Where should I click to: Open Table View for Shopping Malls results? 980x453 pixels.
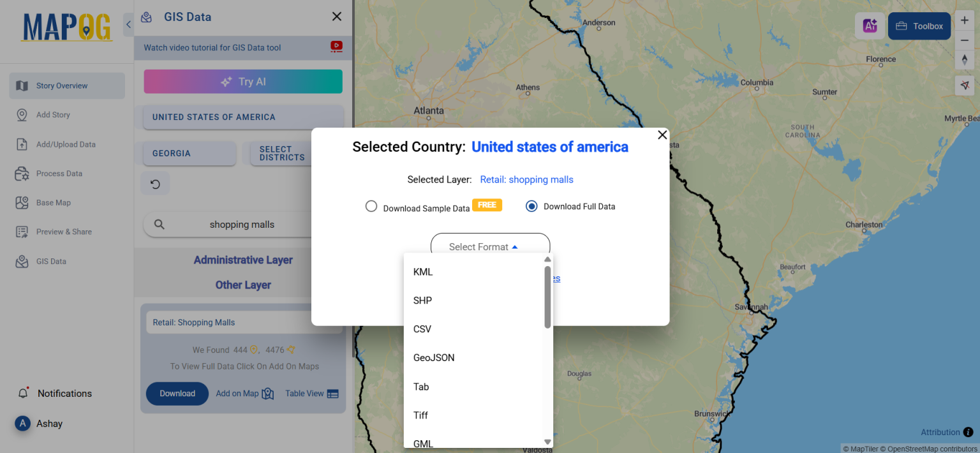pyautogui.click(x=311, y=393)
